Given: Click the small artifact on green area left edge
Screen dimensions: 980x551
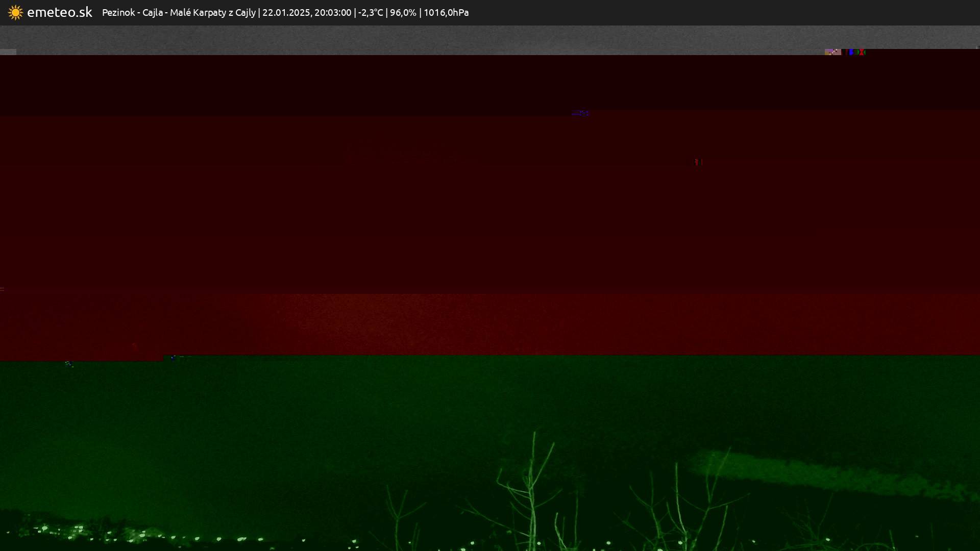Looking at the screenshot, I should (69, 364).
